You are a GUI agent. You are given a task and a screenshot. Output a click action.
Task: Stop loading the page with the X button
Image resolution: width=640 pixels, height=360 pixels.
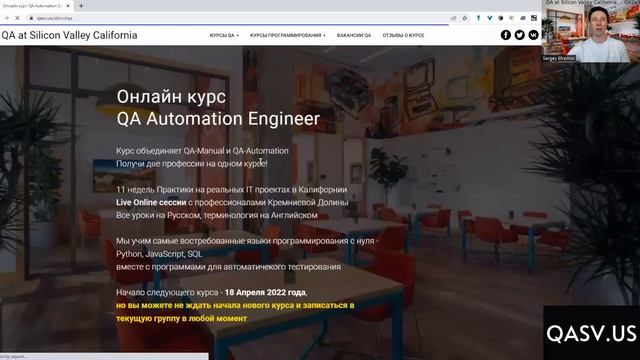tap(17, 18)
